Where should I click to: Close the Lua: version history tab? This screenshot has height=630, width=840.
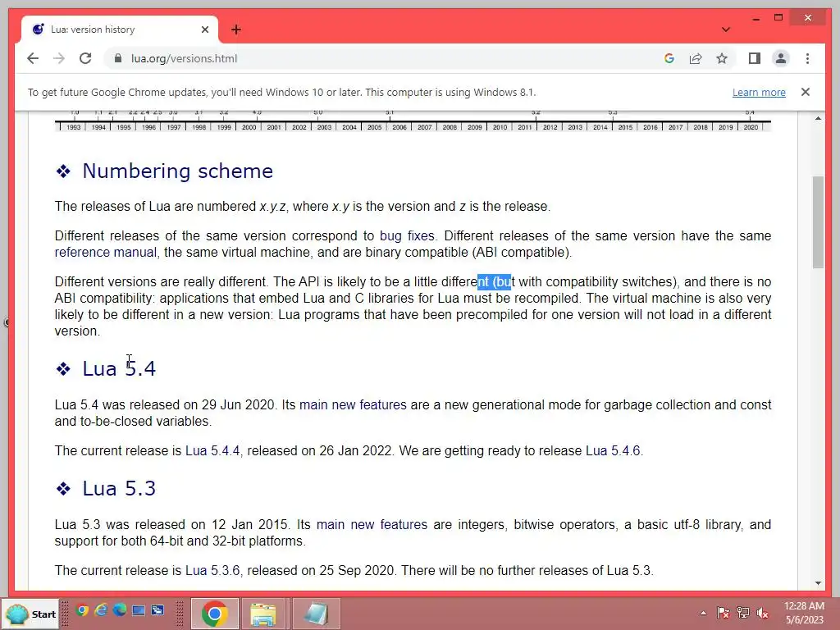[x=204, y=30]
